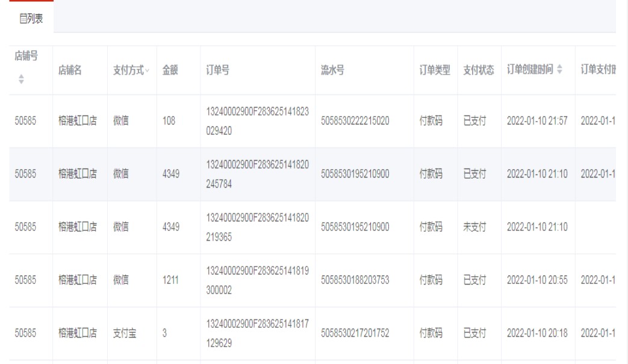
Task: Click the 金额 column header
Action: [x=170, y=70]
